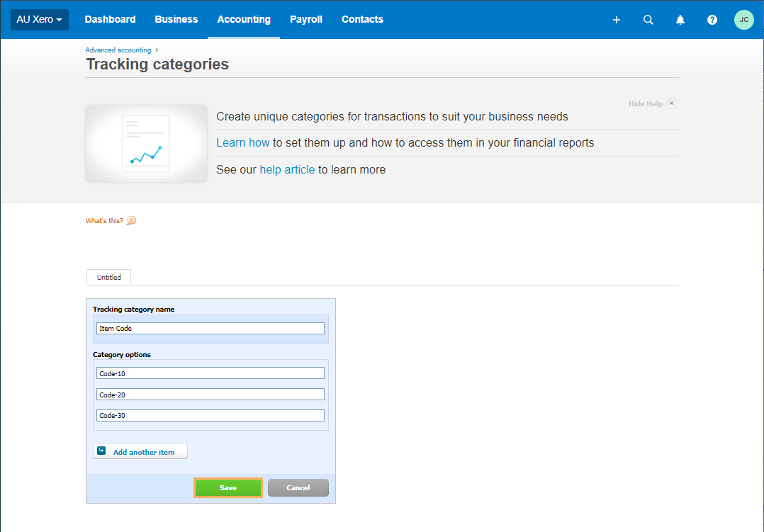
Task: Close help panel with the X icon
Action: coord(671,103)
